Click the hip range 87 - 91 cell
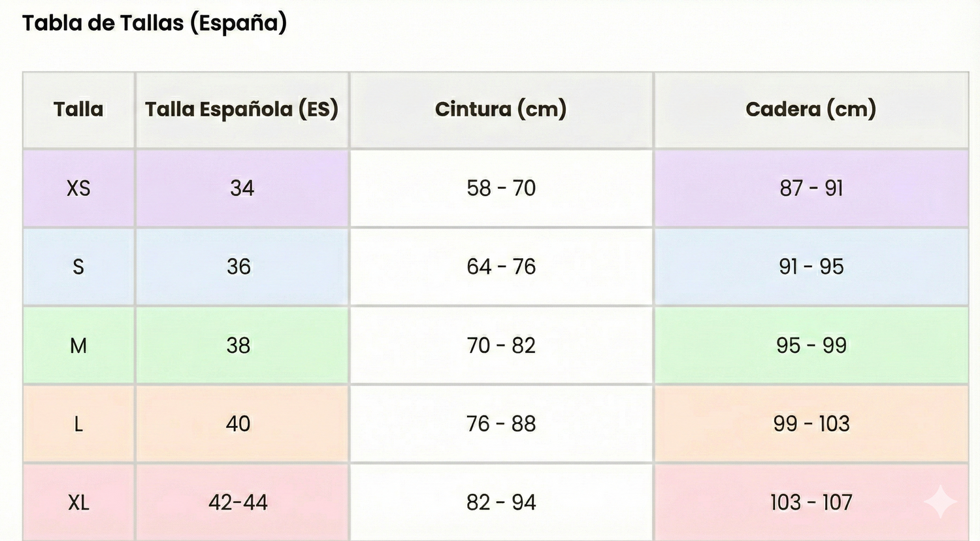980x541 pixels. pyautogui.click(x=811, y=188)
